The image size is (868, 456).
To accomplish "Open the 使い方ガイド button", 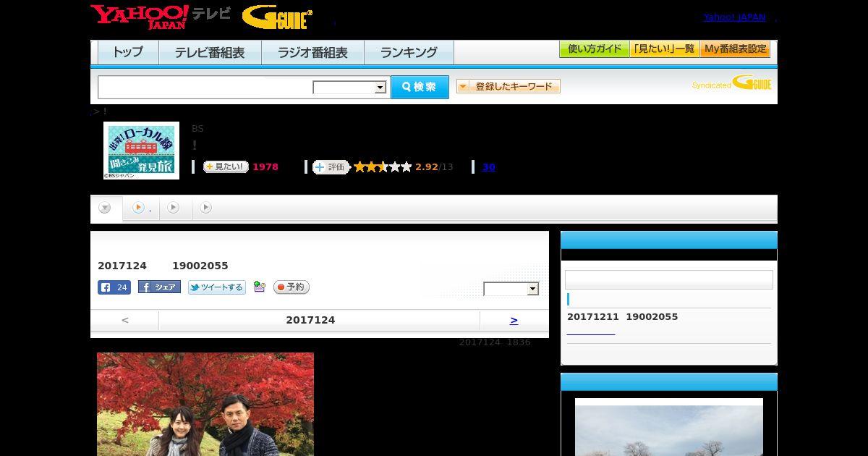I will click(x=595, y=49).
